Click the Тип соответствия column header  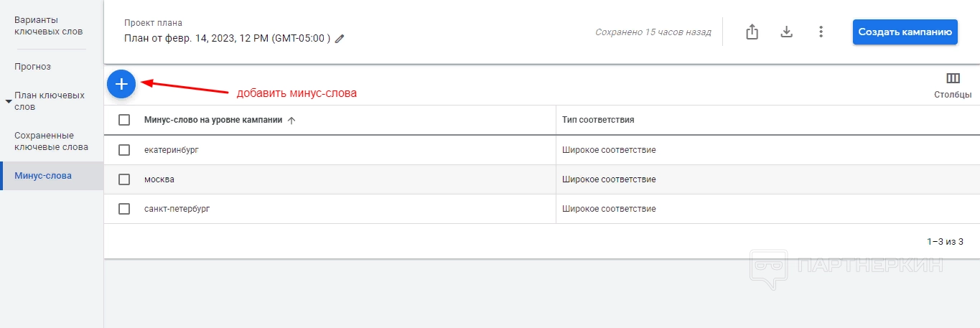[598, 120]
